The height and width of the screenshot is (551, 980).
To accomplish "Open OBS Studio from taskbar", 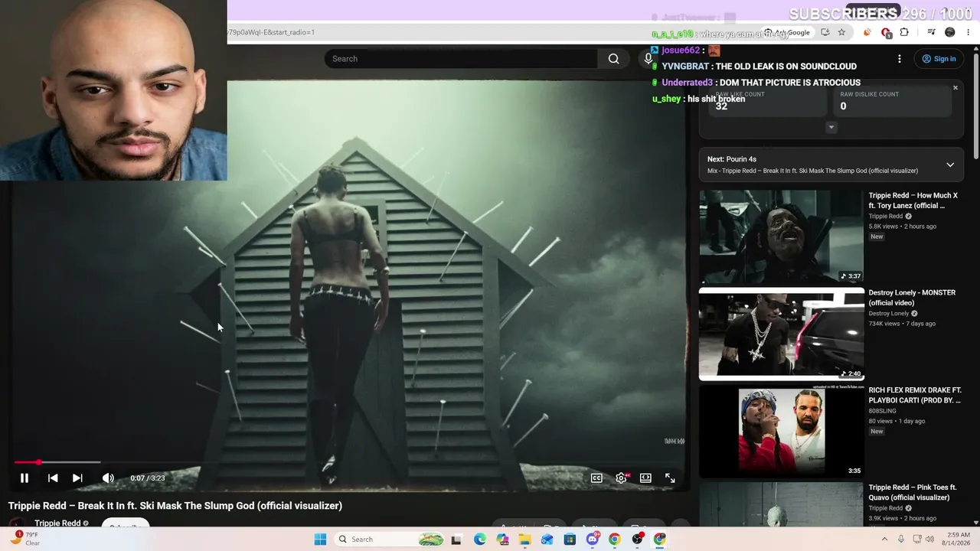I will (637, 540).
